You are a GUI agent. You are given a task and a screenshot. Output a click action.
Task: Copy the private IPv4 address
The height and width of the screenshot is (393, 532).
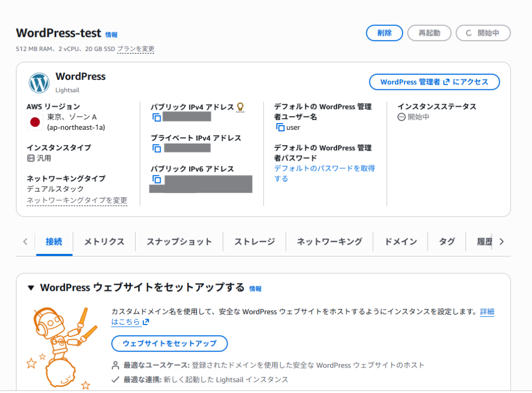(156, 148)
